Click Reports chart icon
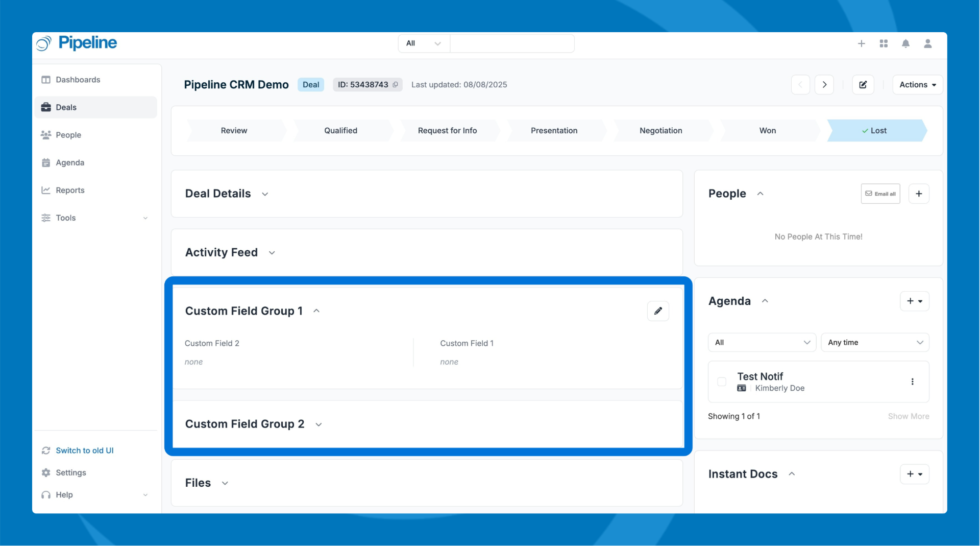980x546 pixels. [x=46, y=190]
